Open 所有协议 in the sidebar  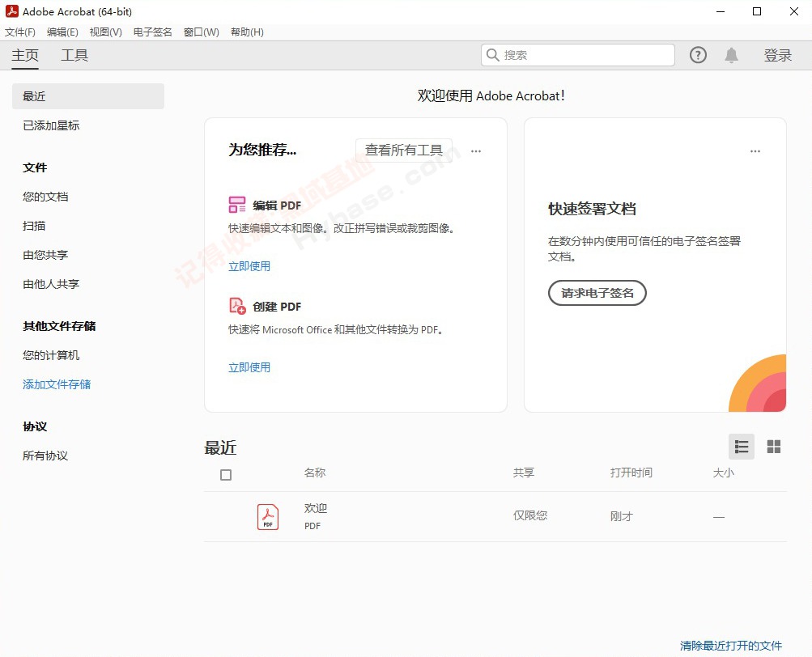[45, 456]
